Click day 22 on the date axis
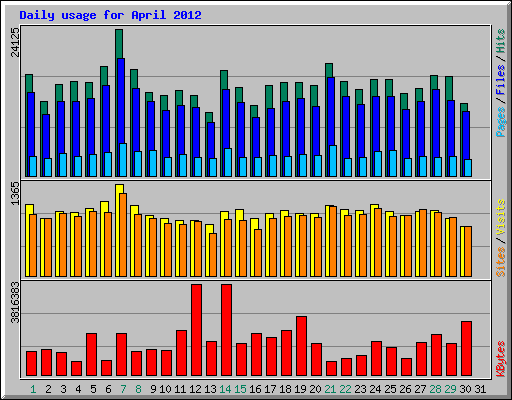Screen dimensions: 512x400 (345, 389)
